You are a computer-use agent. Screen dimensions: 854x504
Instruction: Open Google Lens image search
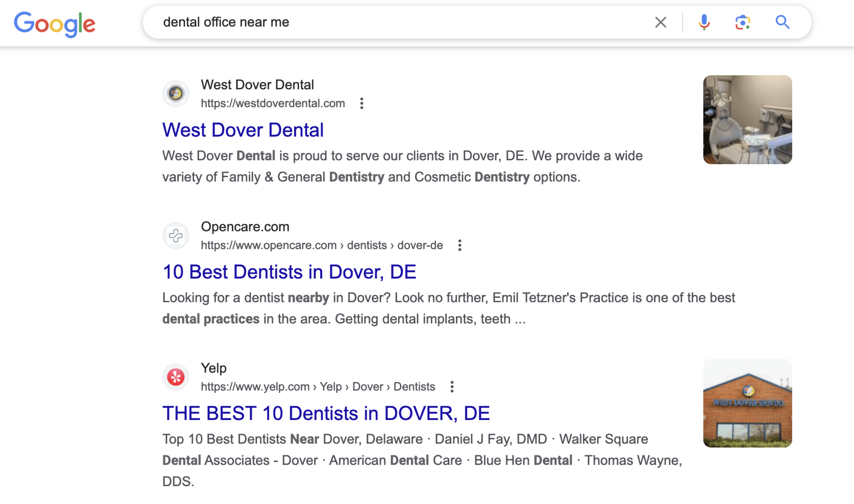coord(743,22)
